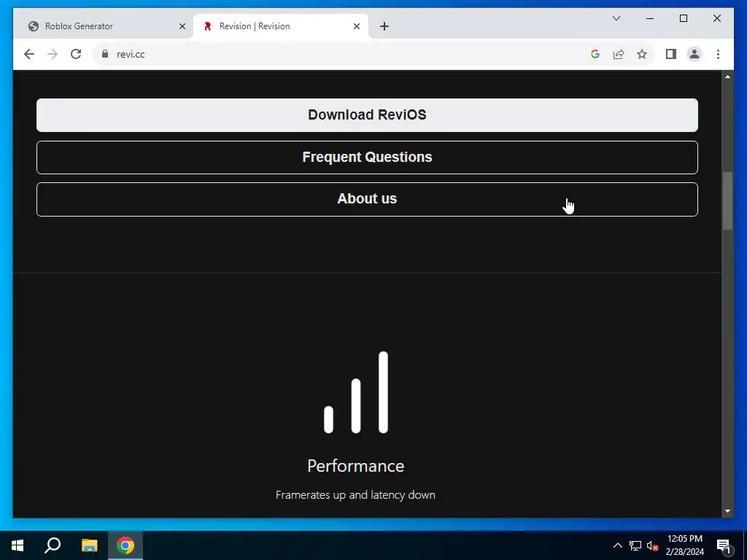View site info via the padlock icon
This screenshot has height=560, width=747.
pos(105,54)
